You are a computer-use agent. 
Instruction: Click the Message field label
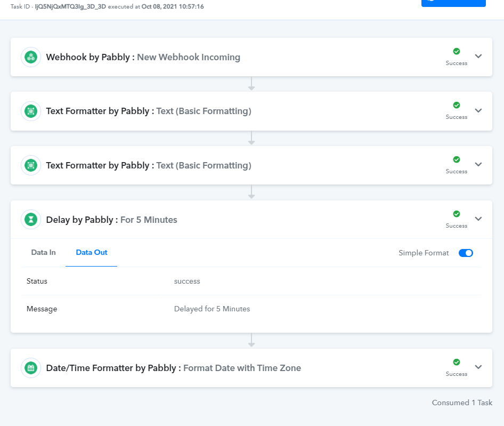42,309
